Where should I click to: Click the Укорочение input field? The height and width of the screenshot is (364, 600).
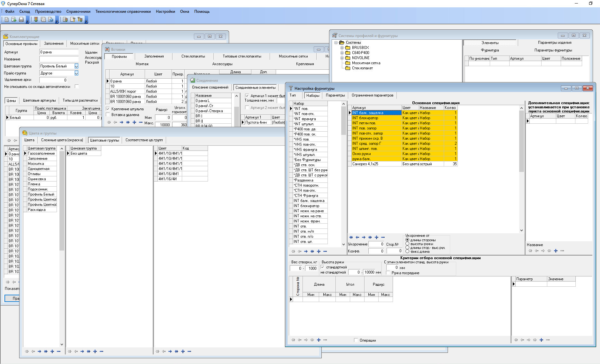(376, 244)
